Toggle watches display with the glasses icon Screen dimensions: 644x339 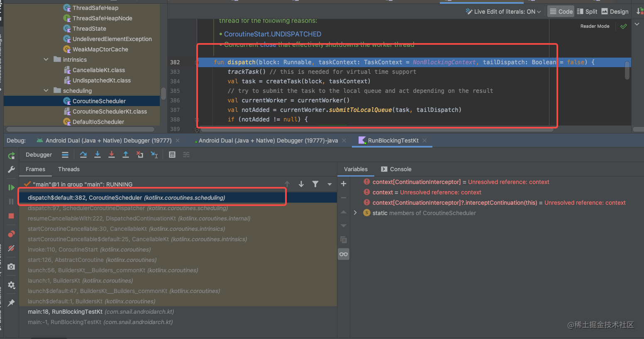pos(344,254)
